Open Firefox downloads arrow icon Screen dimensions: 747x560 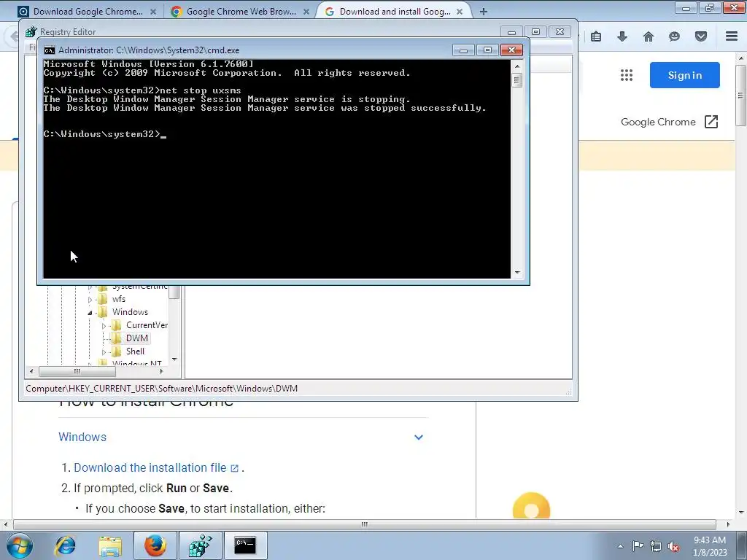tap(622, 36)
